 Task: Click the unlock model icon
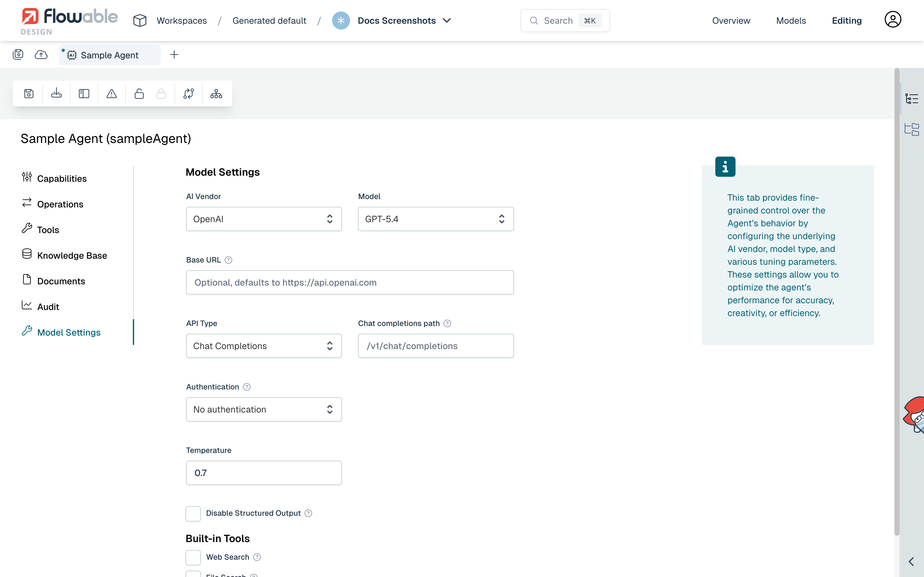139,94
